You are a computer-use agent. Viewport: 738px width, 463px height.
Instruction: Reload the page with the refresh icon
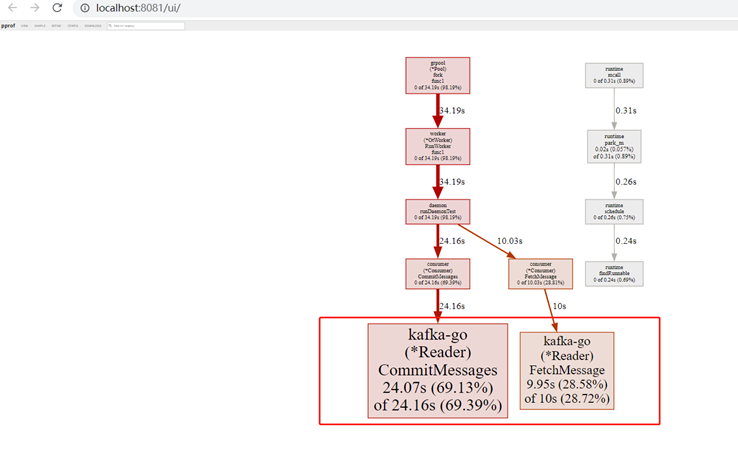tap(57, 8)
